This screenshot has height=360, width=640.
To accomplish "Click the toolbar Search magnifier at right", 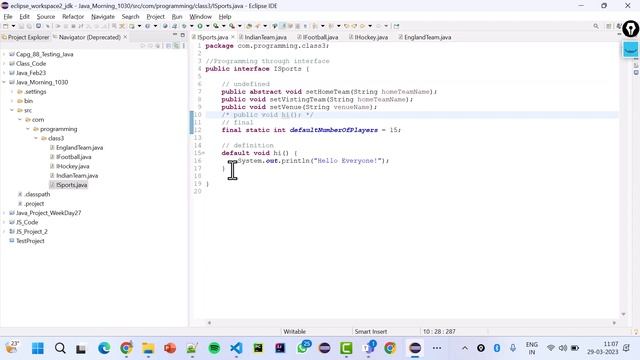I will pos(596,26).
